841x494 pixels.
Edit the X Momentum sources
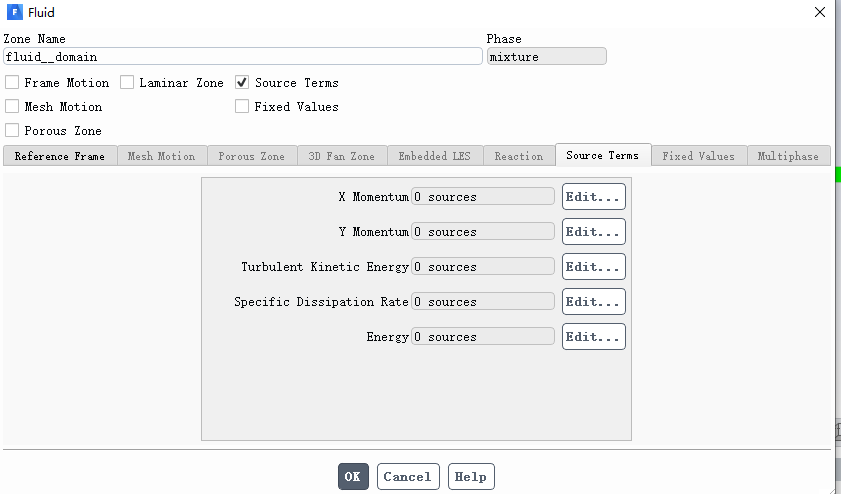point(593,197)
